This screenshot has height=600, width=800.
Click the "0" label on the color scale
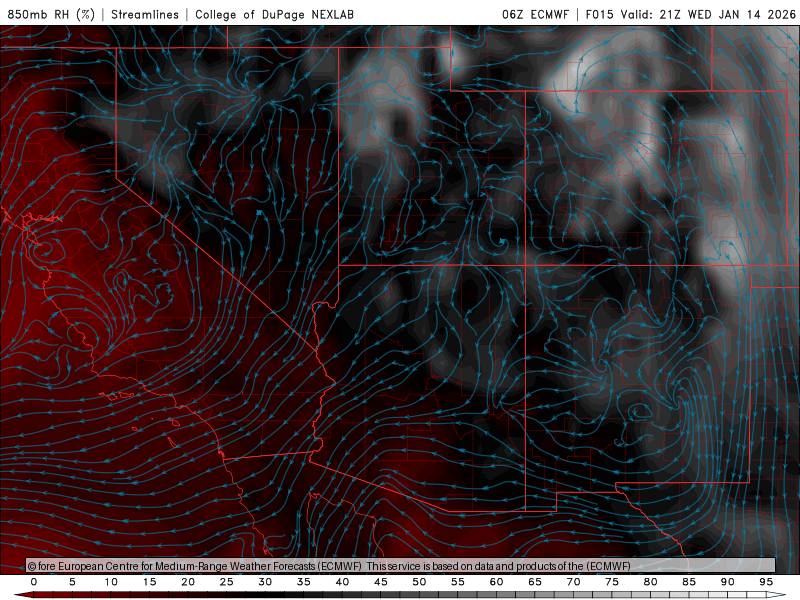pyautogui.click(x=34, y=582)
